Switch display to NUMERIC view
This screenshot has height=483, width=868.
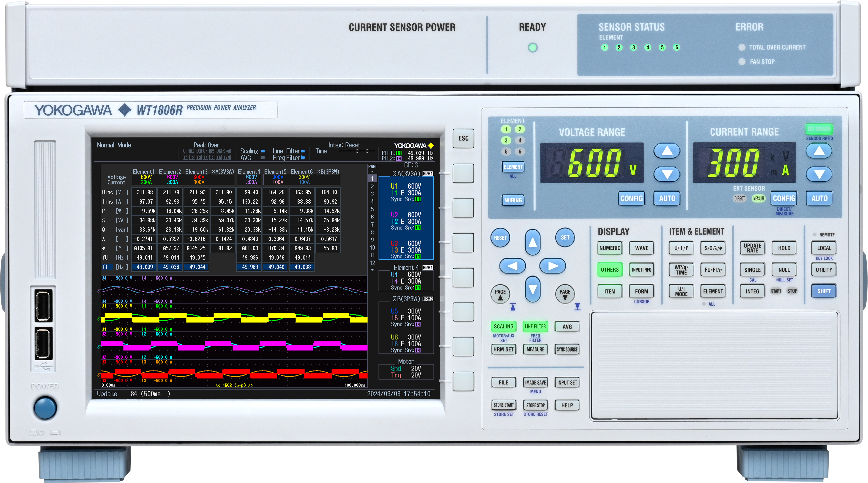point(610,248)
